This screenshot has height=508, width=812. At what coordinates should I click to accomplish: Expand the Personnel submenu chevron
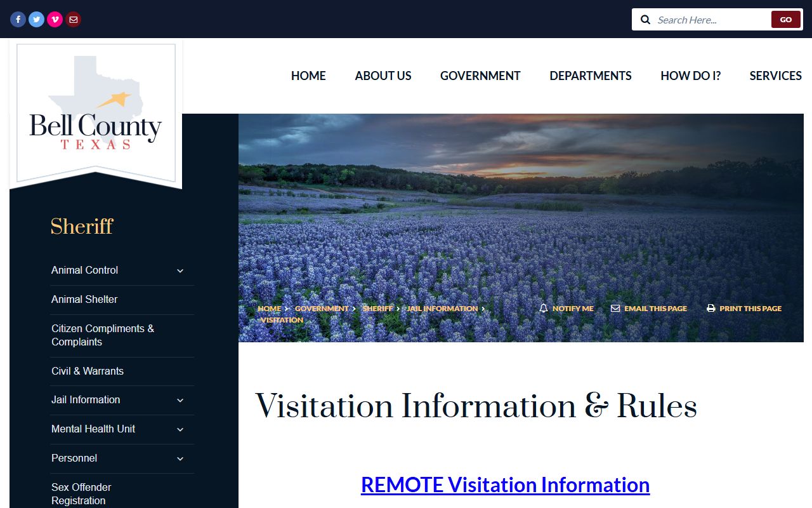tap(180, 459)
